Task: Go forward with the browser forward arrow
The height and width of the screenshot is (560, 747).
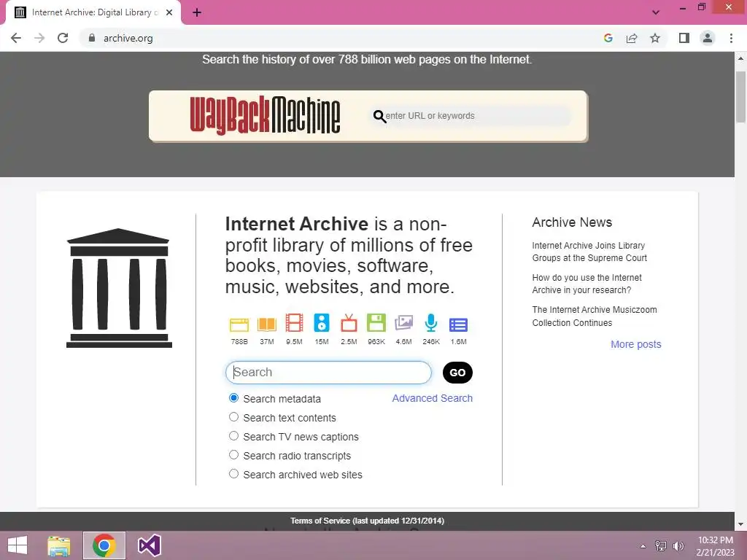Action: pos(39,38)
